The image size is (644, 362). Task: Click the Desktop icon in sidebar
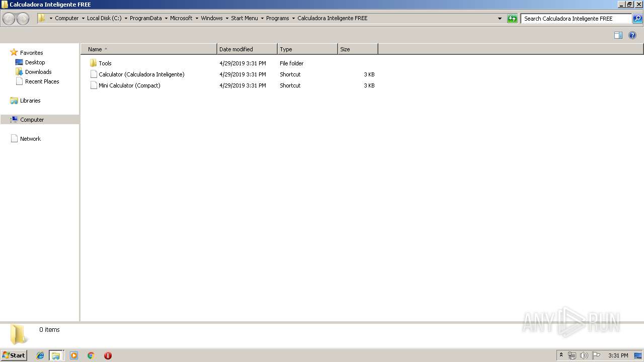click(19, 62)
